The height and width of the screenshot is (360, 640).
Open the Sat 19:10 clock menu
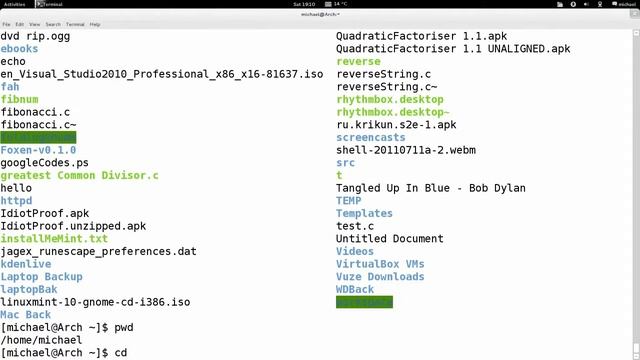[x=304, y=4]
